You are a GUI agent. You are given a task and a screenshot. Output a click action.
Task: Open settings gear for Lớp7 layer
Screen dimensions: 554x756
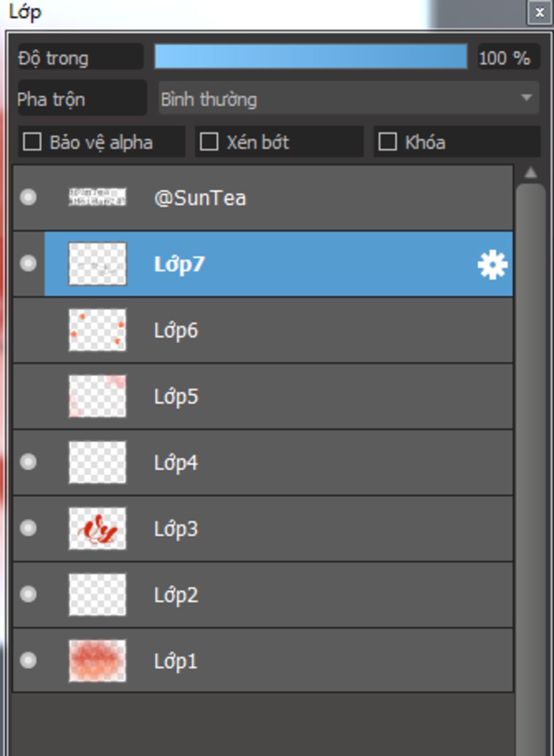pos(492,265)
